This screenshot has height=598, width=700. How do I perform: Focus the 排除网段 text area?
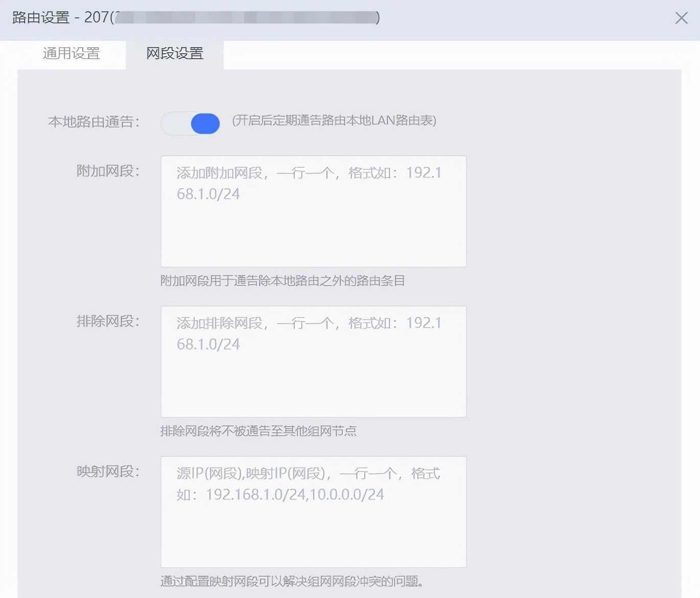[313, 361]
